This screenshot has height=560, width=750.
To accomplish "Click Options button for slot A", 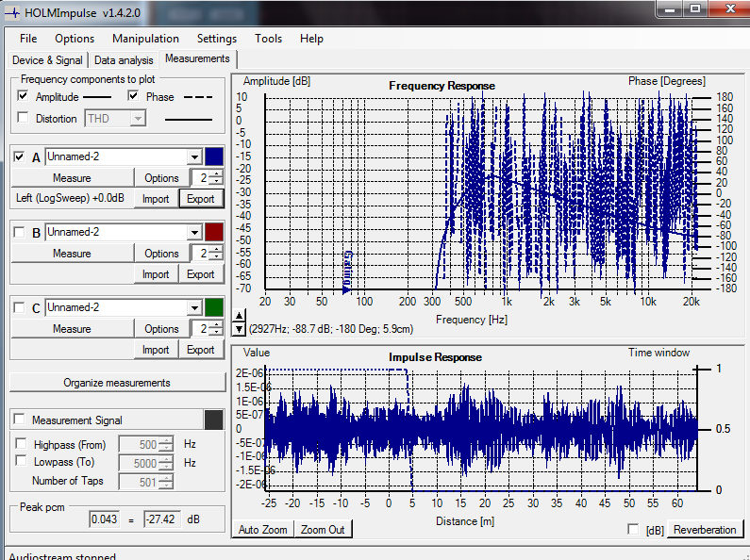I will [161, 178].
